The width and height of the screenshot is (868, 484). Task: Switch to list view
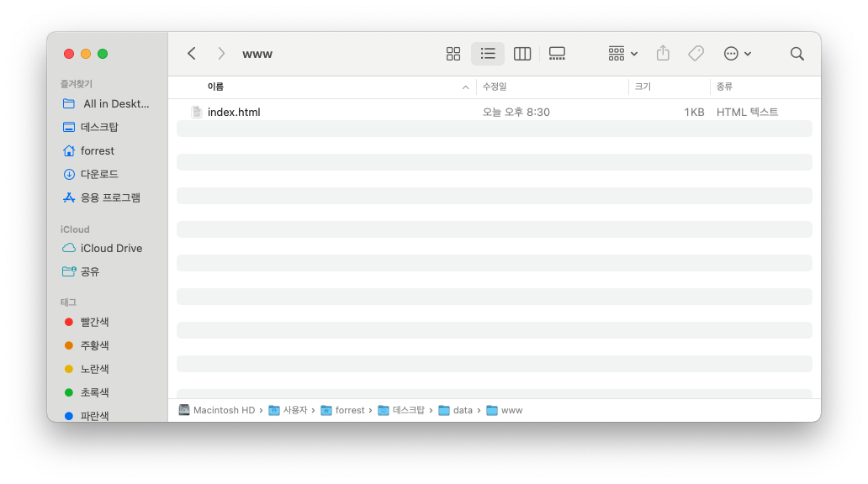click(x=488, y=54)
